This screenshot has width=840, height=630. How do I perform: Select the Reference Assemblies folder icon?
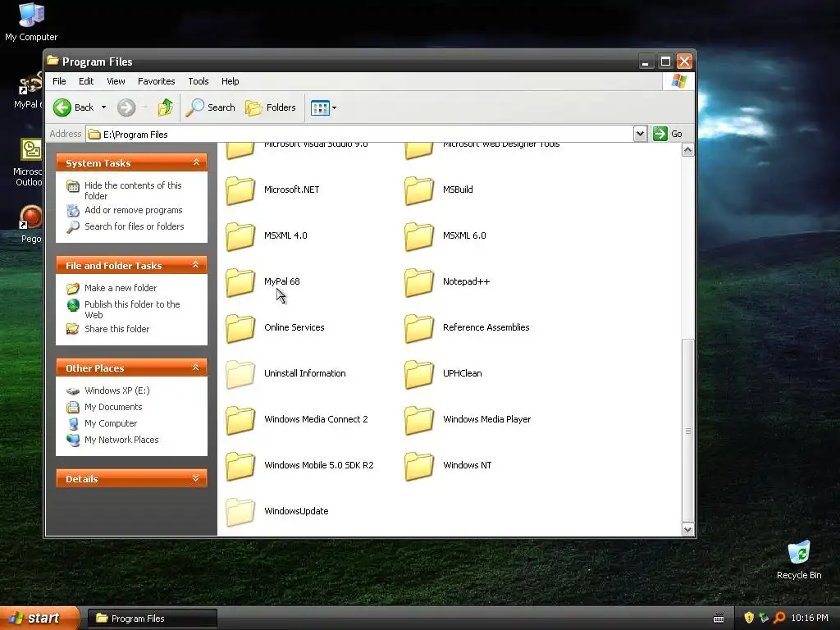tap(419, 328)
